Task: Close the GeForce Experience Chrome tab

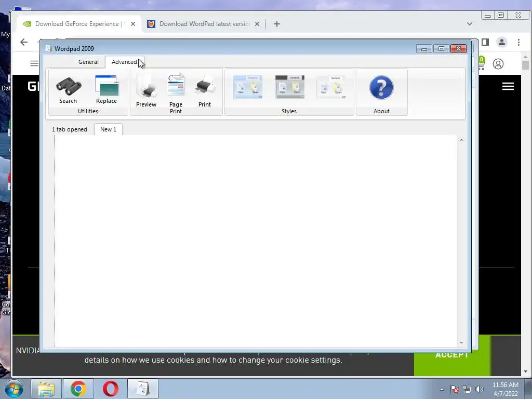Action: tap(133, 24)
